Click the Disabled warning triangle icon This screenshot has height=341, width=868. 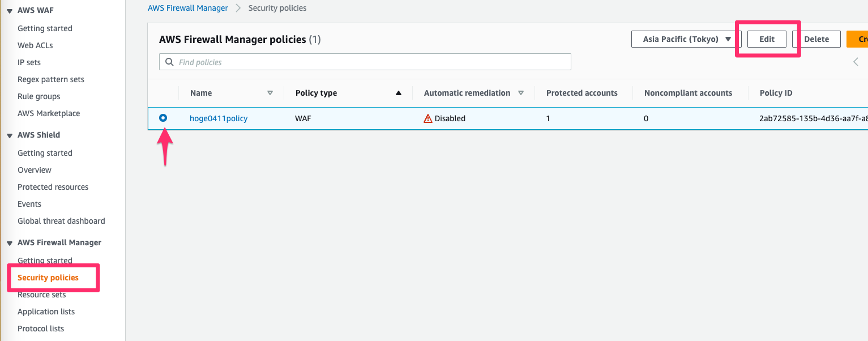(x=428, y=118)
